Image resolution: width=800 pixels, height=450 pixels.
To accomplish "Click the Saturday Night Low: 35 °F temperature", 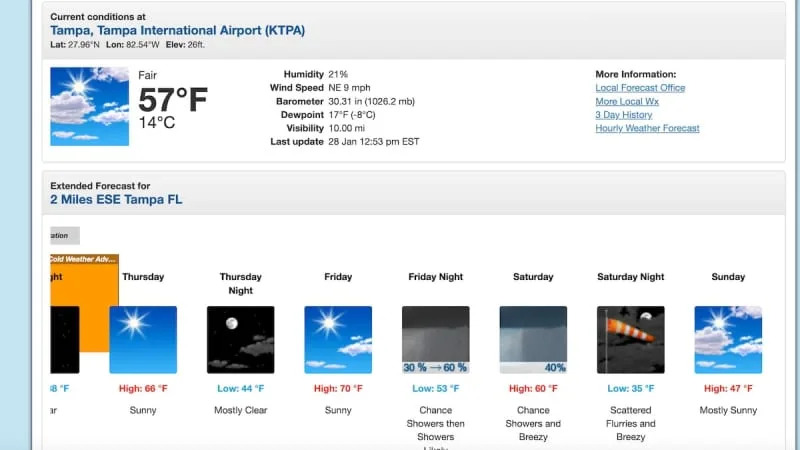I will (x=630, y=388).
